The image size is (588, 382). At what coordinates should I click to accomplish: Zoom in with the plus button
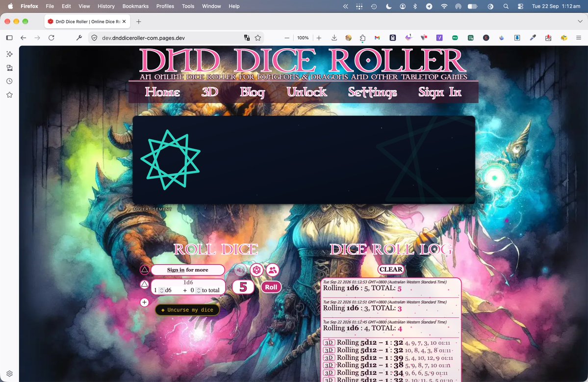click(x=319, y=38)
